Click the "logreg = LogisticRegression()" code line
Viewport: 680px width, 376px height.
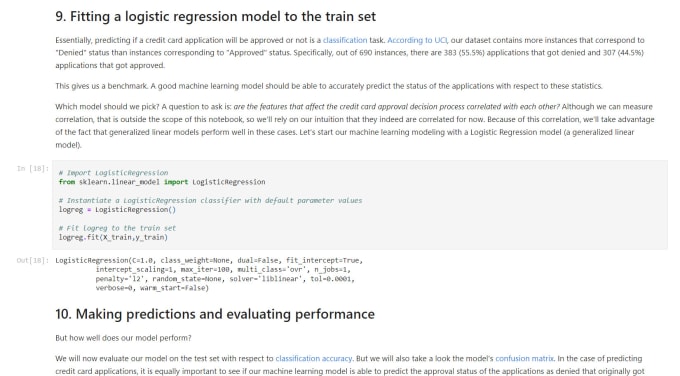tap(117, 210)
